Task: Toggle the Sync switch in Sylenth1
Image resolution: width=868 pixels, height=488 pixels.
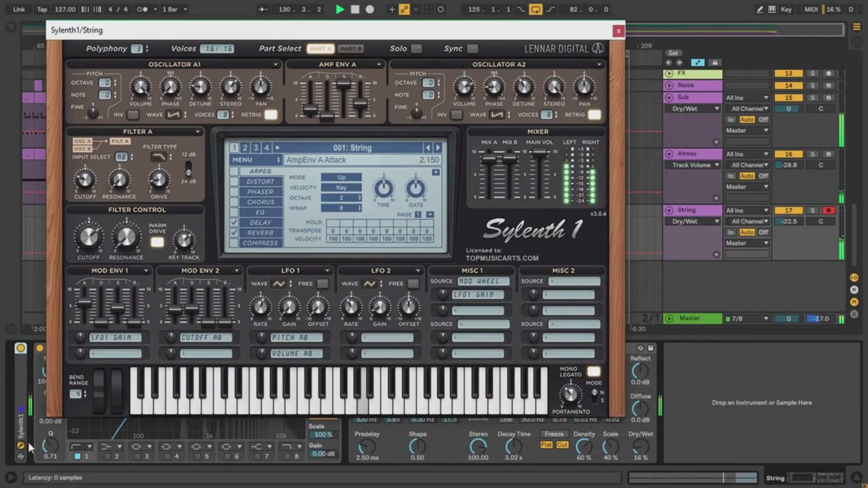Action: [472, 48]
